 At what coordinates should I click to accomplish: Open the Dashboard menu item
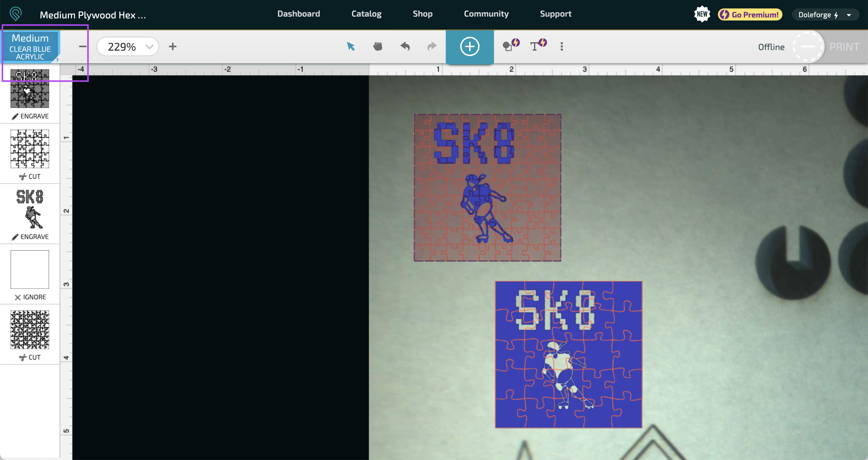299,14
